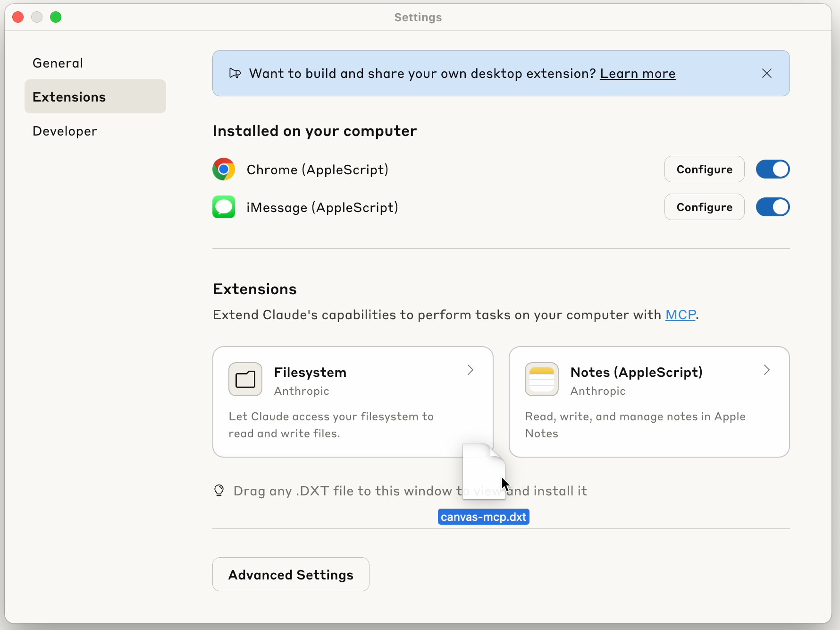Click the Chrome (AppleScript) label
This screenshot has height=630, width=840.
[x=318, y=170]
